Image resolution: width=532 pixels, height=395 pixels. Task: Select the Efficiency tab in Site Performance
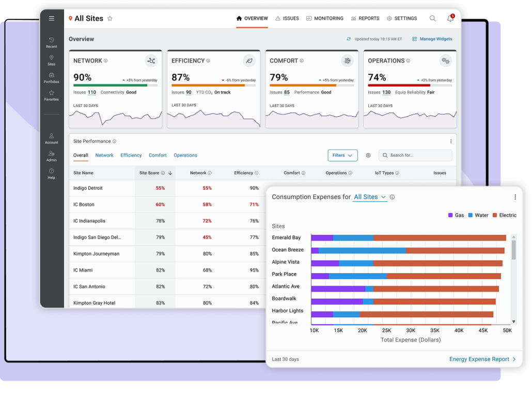[x=131, y=155]
